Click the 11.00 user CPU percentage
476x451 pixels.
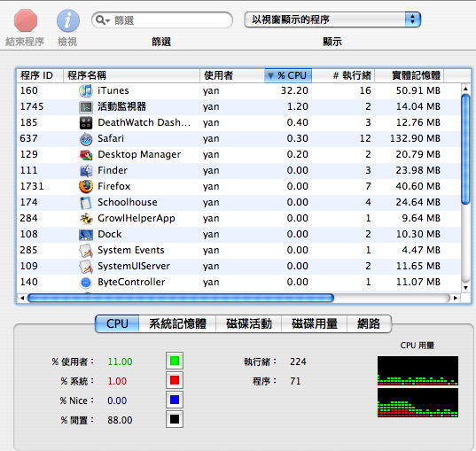pos(120,362)
